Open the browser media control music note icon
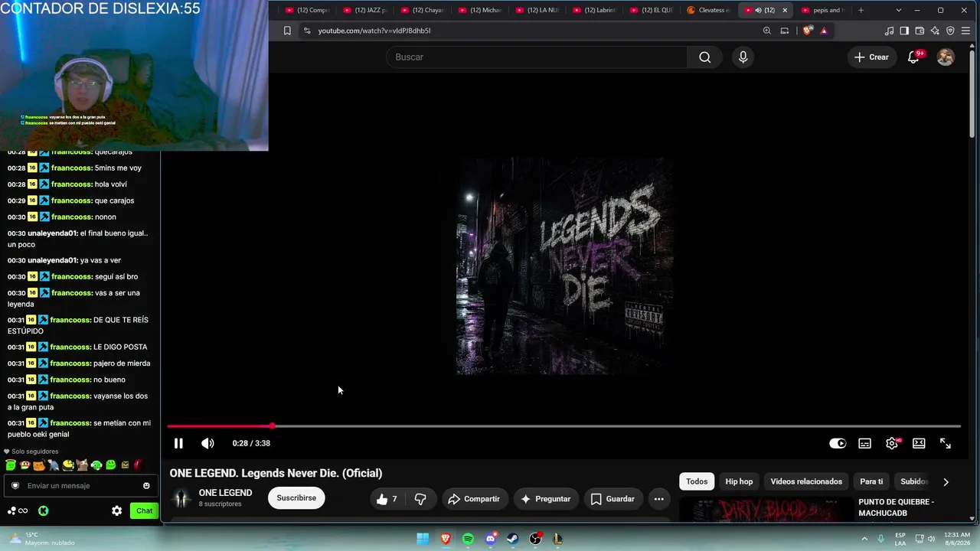 [889, 31]
